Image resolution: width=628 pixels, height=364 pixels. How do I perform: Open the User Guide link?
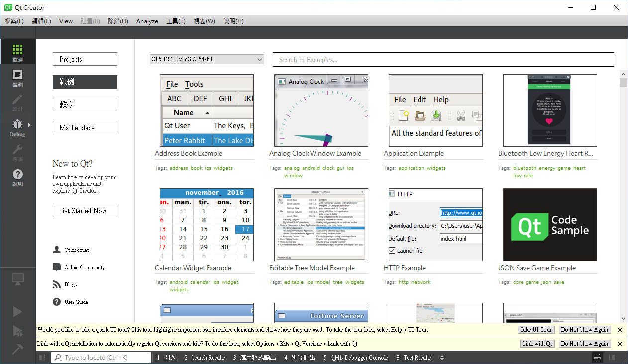(x=76, y=302)
